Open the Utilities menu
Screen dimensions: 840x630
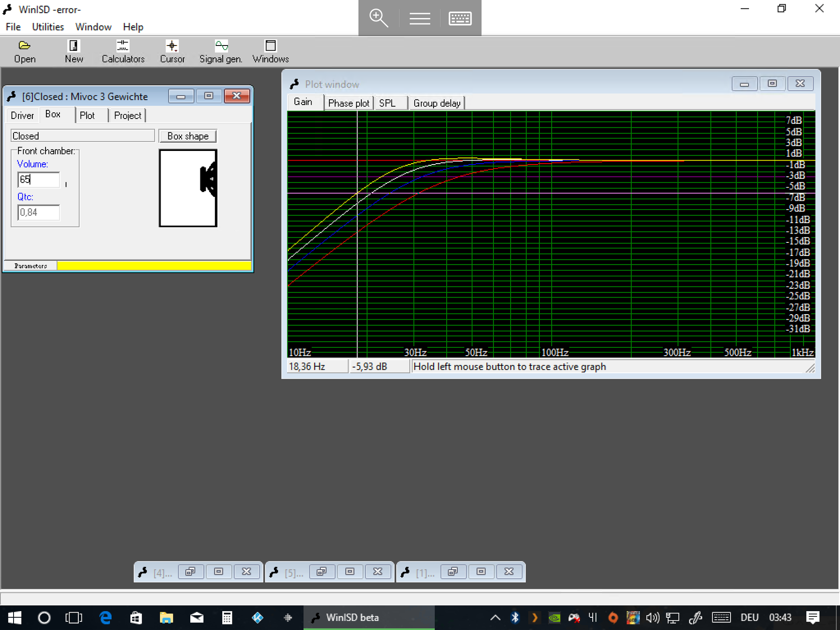[x=48, y=27]
